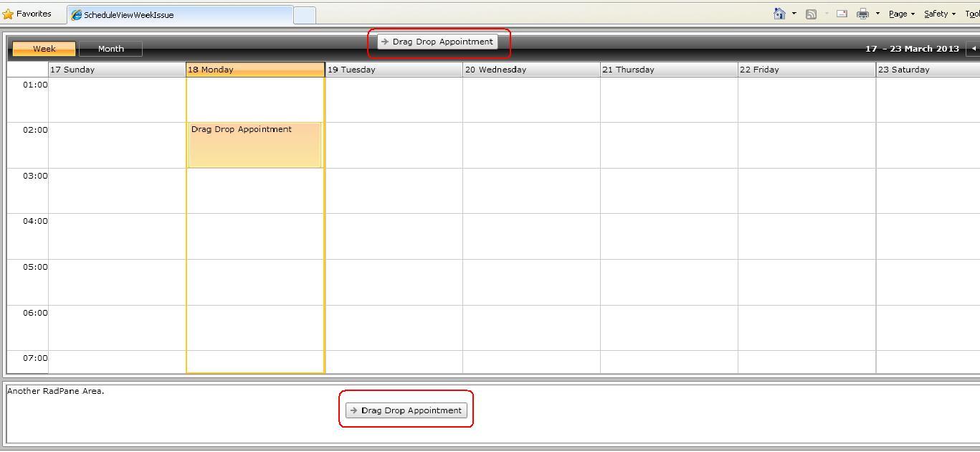Select the Drag Drop Appointment on Monday
The width and height of the screenshot is (980, 452).
point(254,145)
